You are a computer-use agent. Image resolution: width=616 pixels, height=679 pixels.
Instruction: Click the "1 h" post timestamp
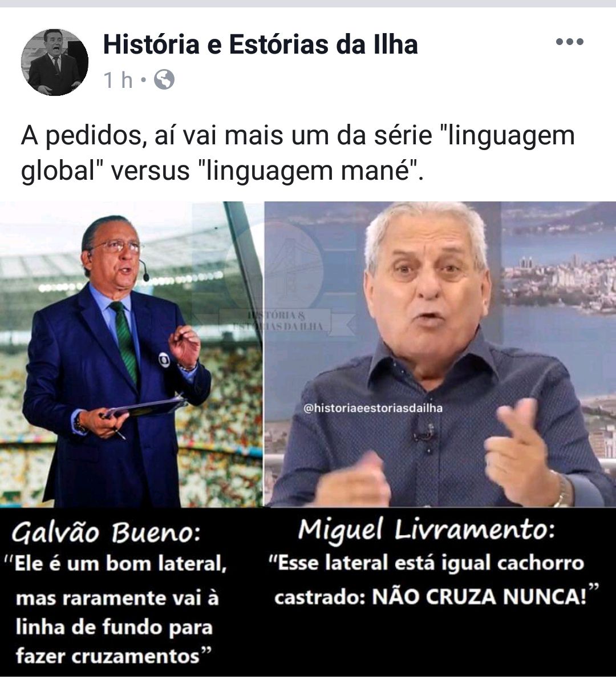(x=117, y=80)
